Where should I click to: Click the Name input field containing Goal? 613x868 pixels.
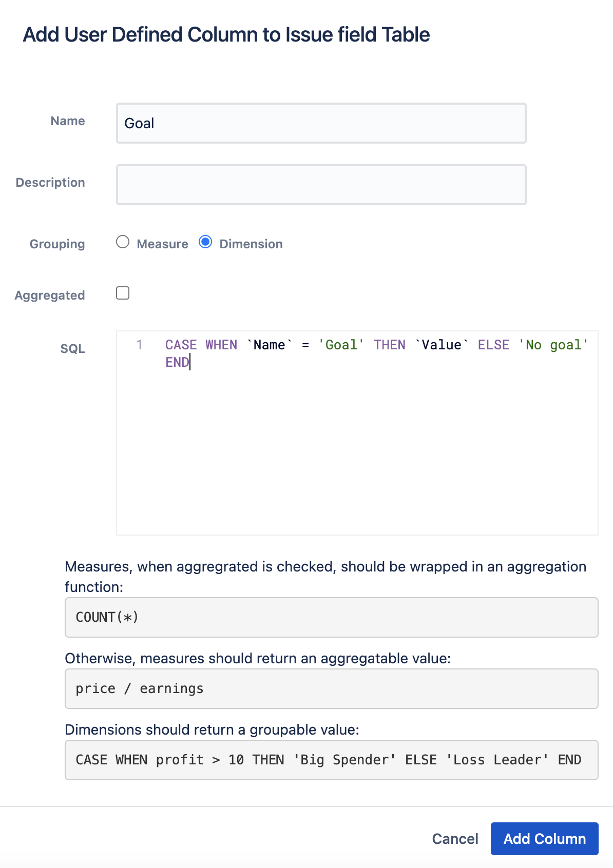tap(321, 123)
